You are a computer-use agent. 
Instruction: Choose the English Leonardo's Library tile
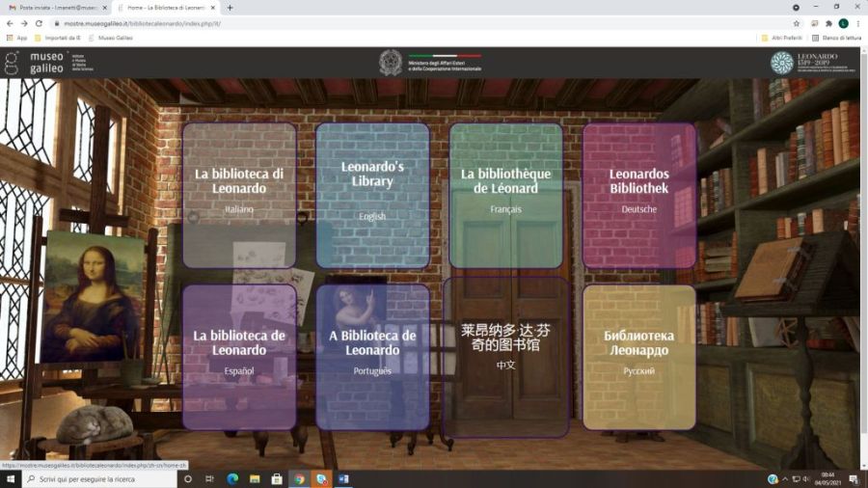(372, 195)
